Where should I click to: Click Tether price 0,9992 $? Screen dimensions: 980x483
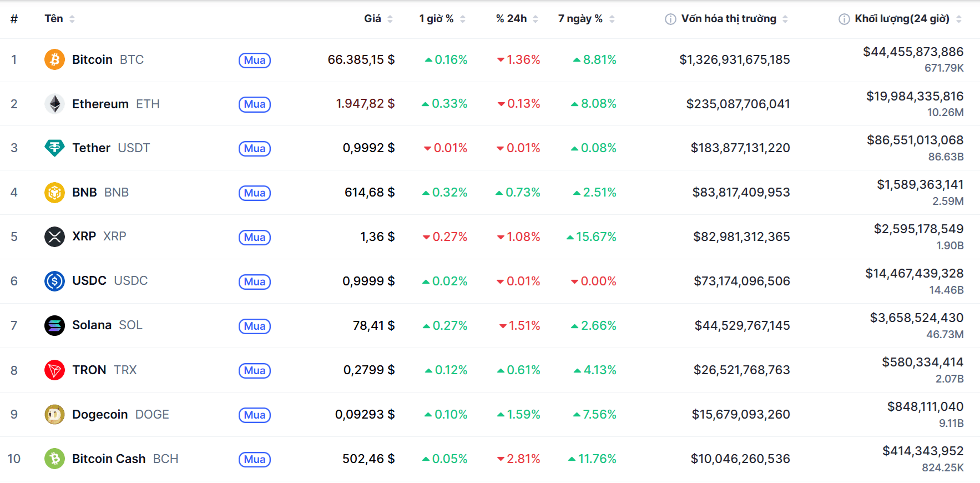click(x=368, y=148)
